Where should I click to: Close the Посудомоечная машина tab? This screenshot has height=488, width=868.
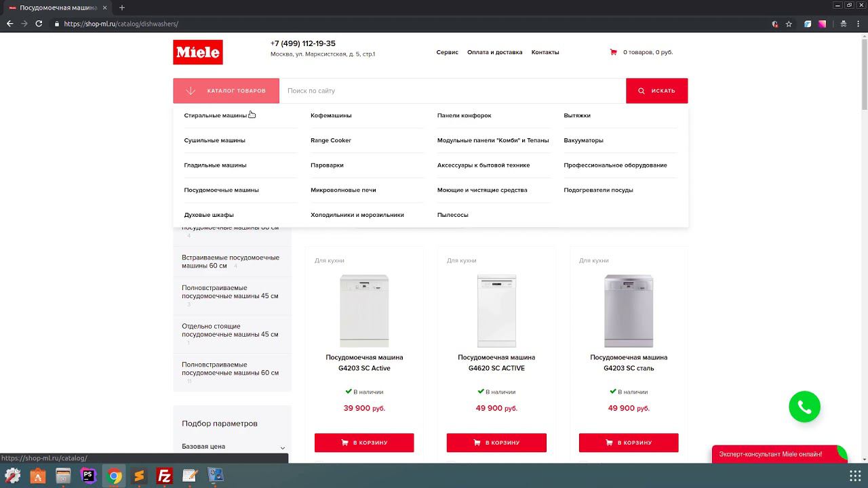(x=104, y=7)
